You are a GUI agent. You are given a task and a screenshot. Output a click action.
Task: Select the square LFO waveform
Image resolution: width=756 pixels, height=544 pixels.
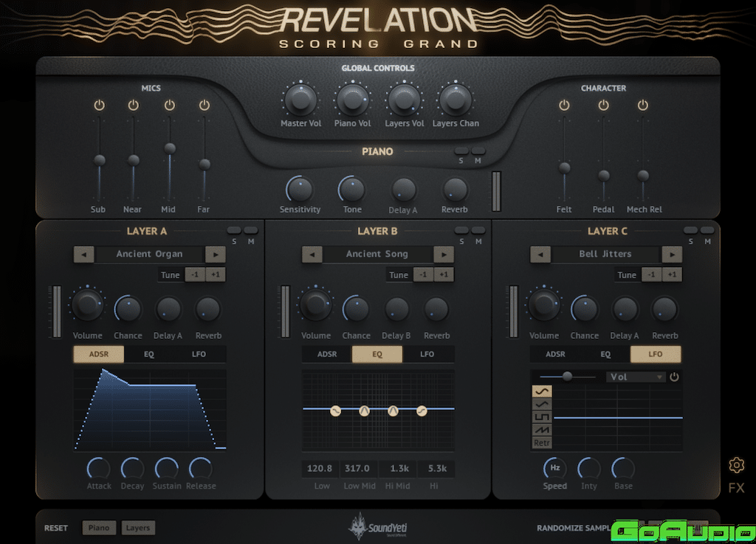[x=541, y=417]
